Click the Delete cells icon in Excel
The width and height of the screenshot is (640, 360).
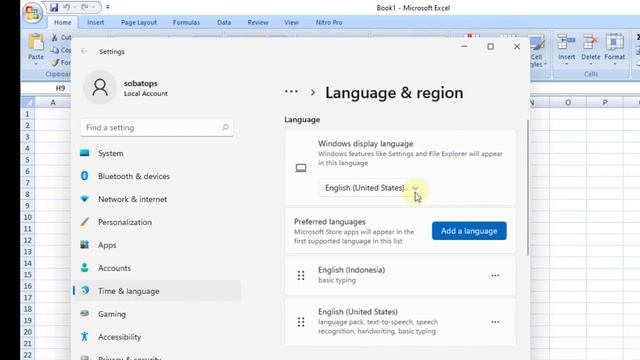(x=591, y=43)
